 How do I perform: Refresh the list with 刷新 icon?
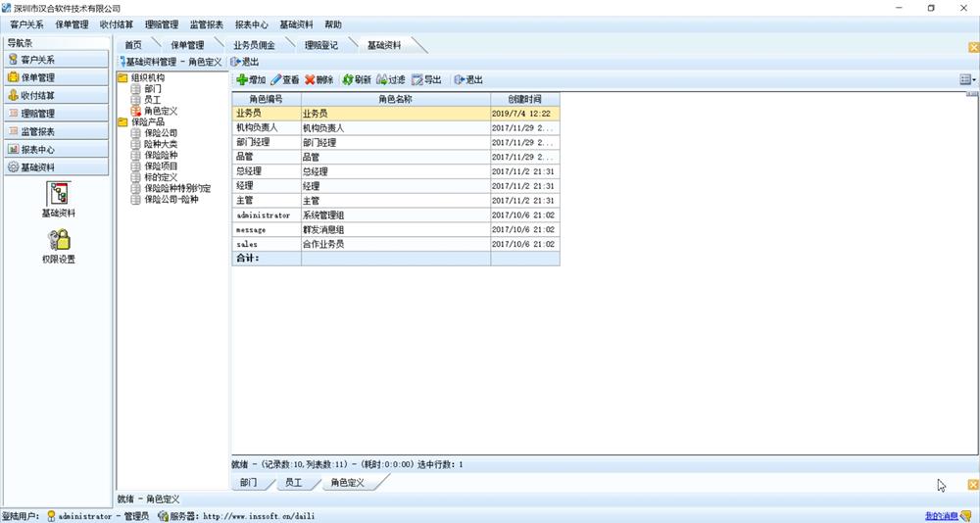coord(348,80)
